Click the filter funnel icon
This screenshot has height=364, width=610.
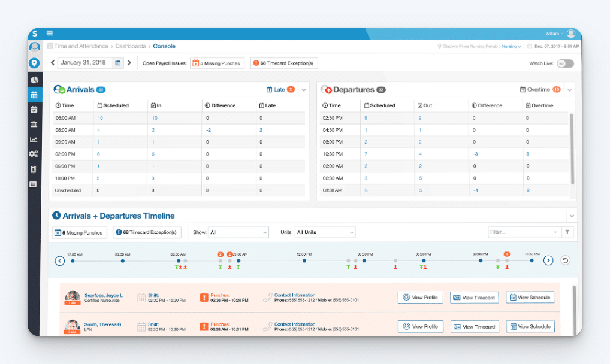tap(567, 232)
